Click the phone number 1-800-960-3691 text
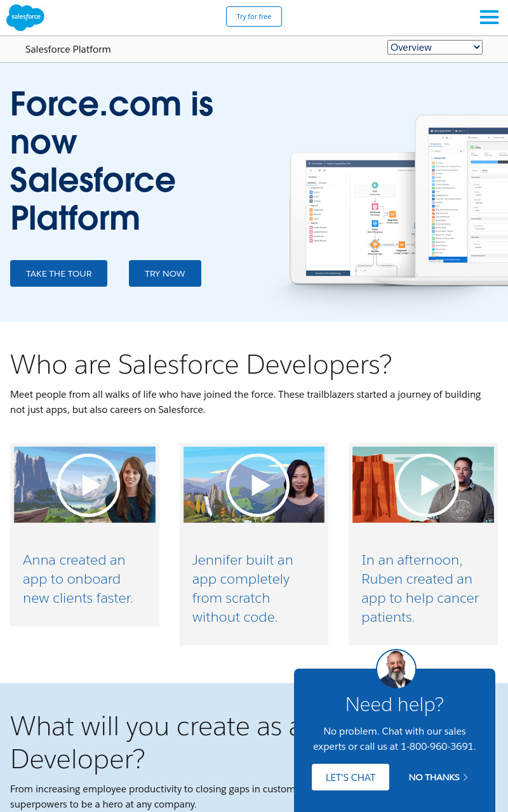 [438, 747]
